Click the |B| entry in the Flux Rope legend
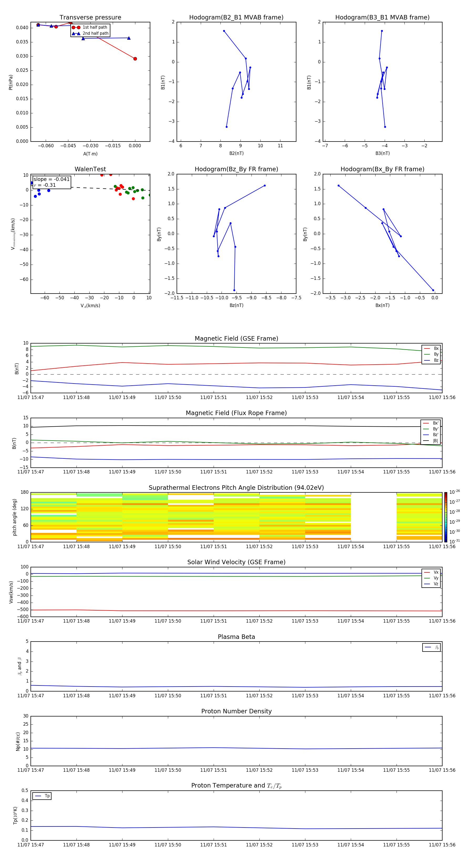Viewport: 473px width, 868px height. 431,441
